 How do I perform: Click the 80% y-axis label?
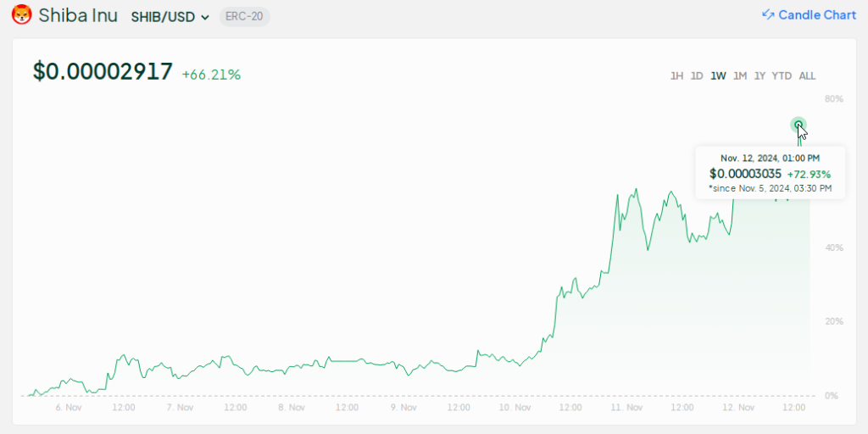pos(833,99)
